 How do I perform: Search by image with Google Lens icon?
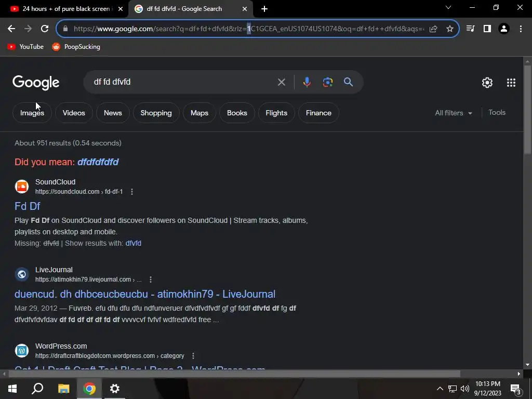[328, 82]
